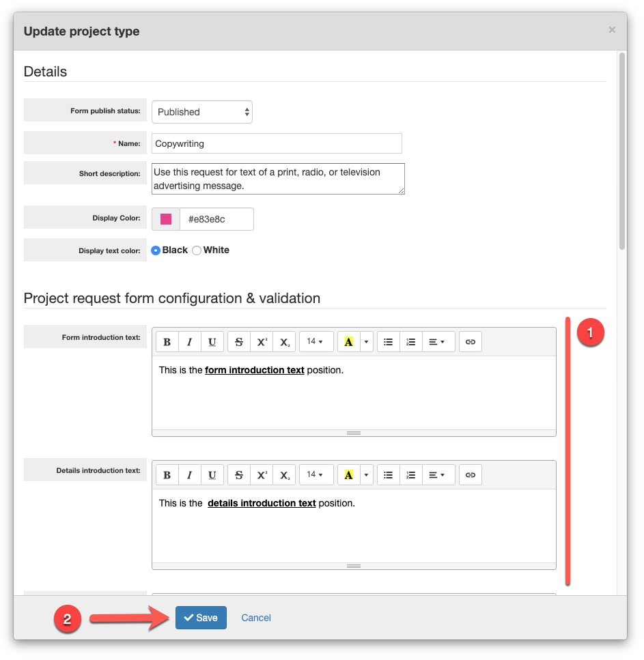Open font size dropdown in form introduction editor
644x660 pixels.
click(x=316, y=342)
